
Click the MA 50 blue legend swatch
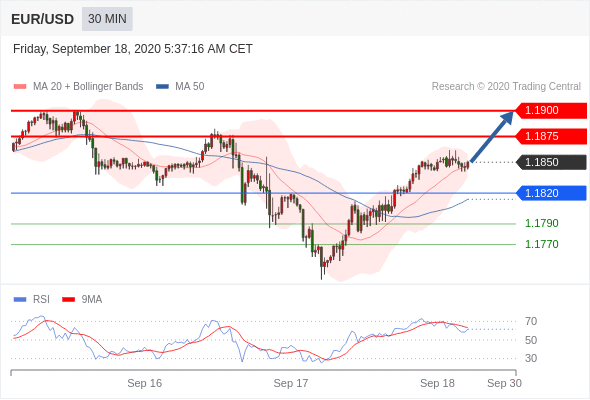(162, 87)
